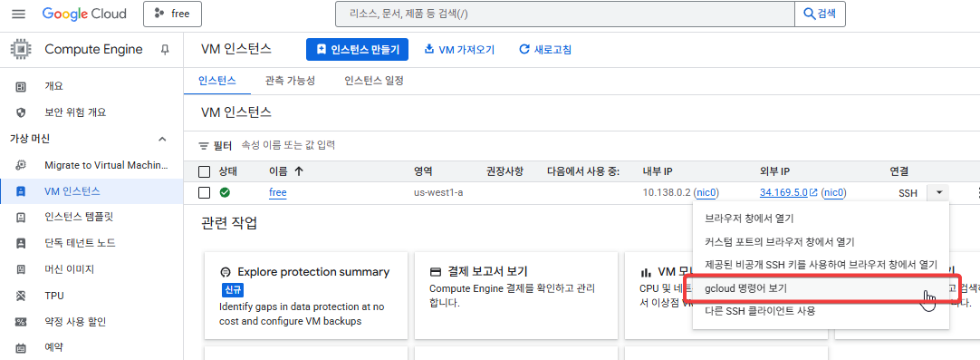
Task: Click the filter icon next to 필터
Action: (x=204, y=146)
